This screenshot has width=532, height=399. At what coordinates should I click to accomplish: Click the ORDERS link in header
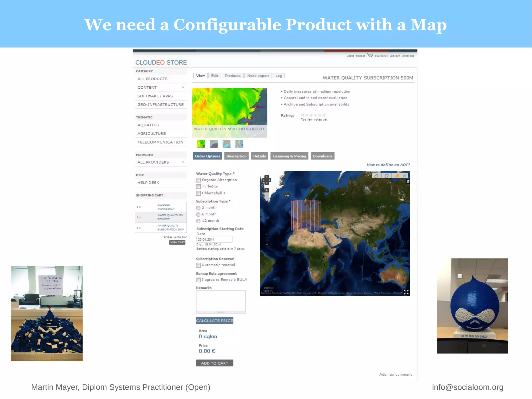(x=360, y=56)
